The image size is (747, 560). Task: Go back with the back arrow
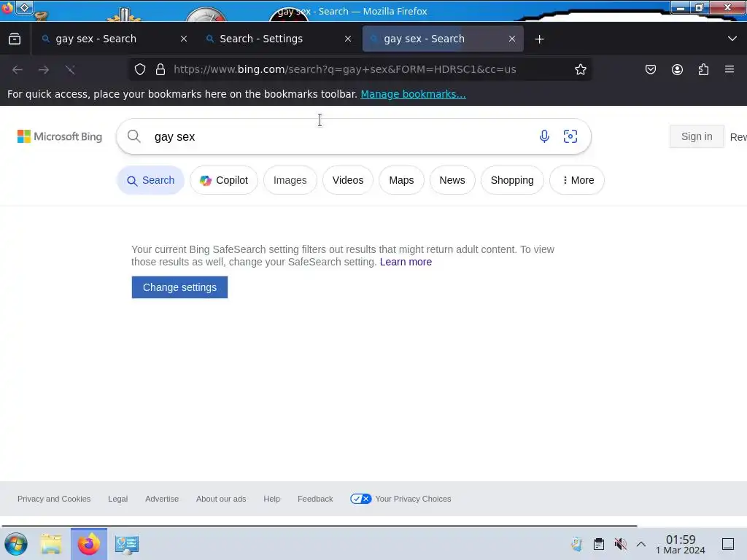[18, 69]
